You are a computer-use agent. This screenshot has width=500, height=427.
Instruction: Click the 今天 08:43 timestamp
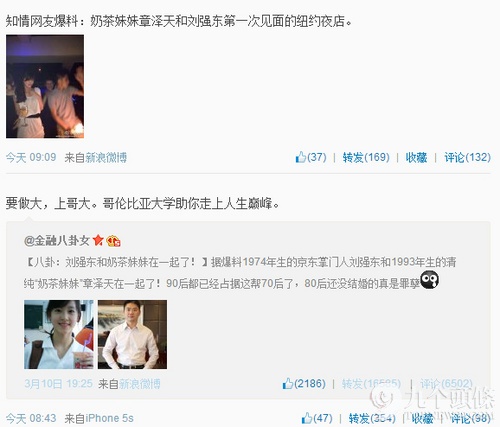[31, 418]
